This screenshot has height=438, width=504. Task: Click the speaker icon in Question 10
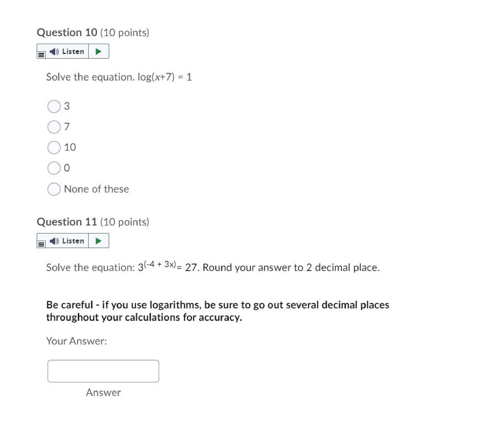[x=54, y=51]
